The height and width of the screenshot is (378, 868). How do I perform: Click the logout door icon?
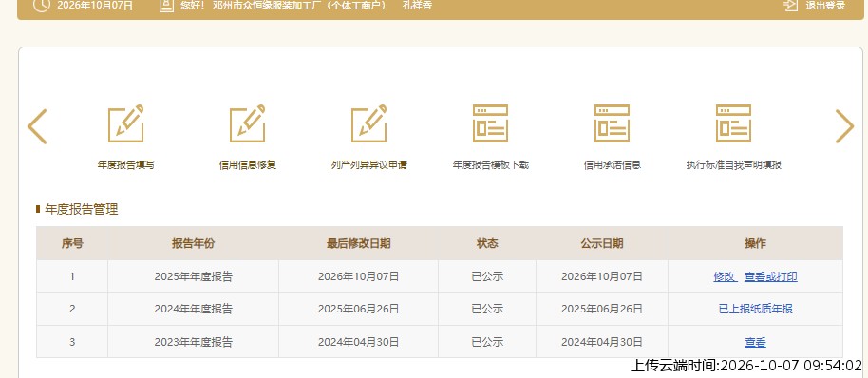[x=791, y=6]
